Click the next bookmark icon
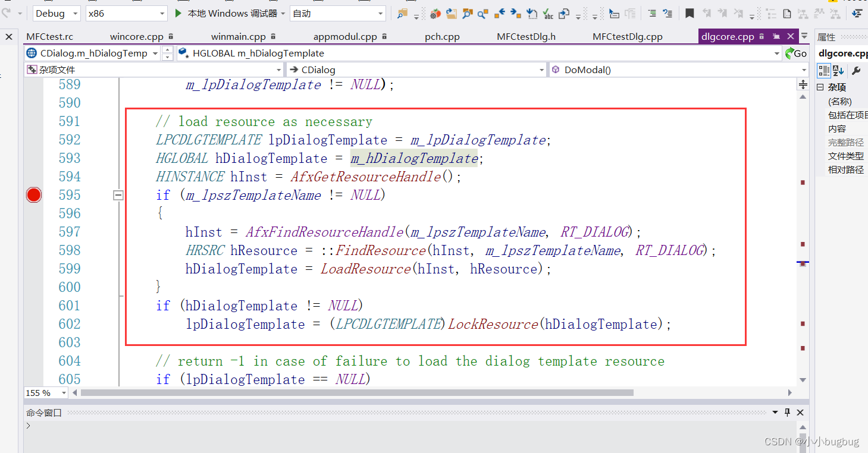868x453 pixels. click(722, 13)
